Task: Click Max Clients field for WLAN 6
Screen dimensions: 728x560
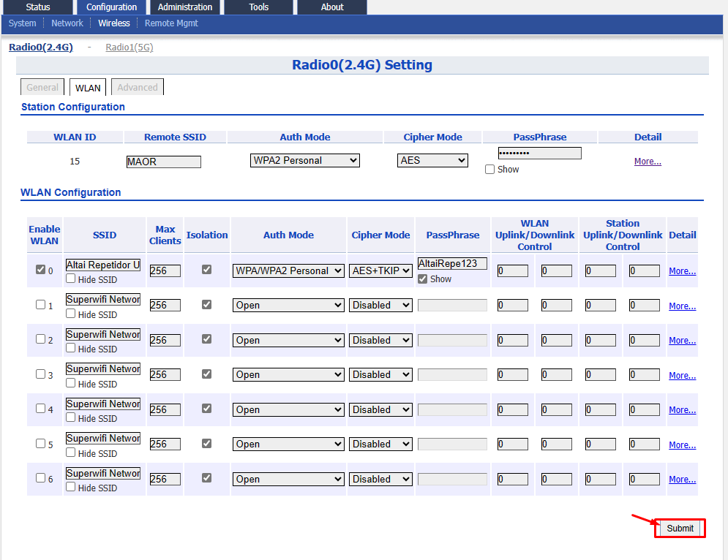Action: click(x=165, y=480)
